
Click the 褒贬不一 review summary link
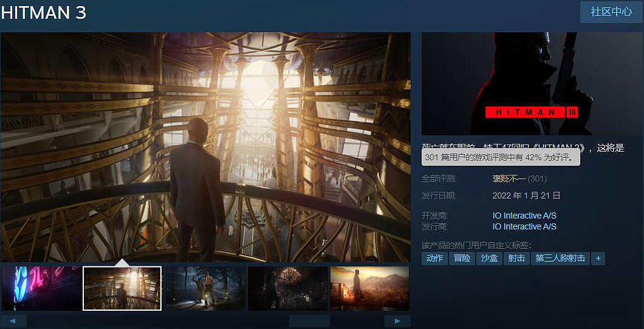509,179
